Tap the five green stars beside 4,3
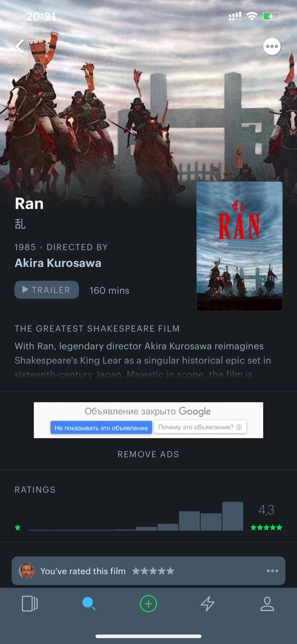 point(266,528)
